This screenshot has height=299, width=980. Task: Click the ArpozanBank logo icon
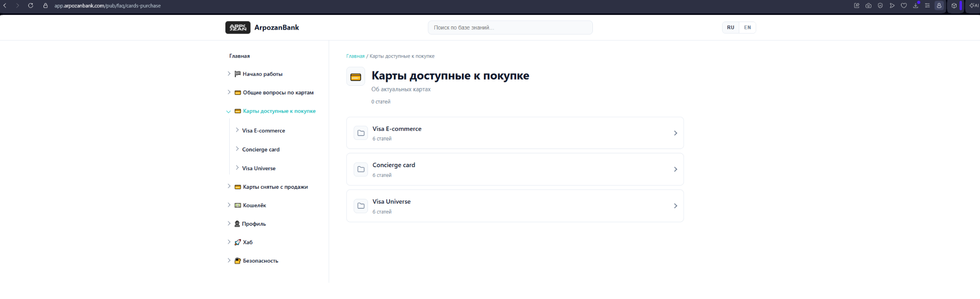click(x=238, y=27)
